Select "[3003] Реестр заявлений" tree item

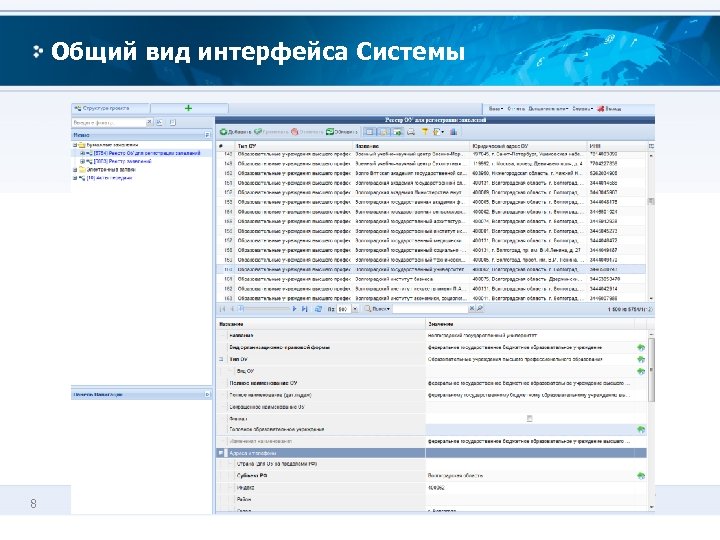pos(123,162)
